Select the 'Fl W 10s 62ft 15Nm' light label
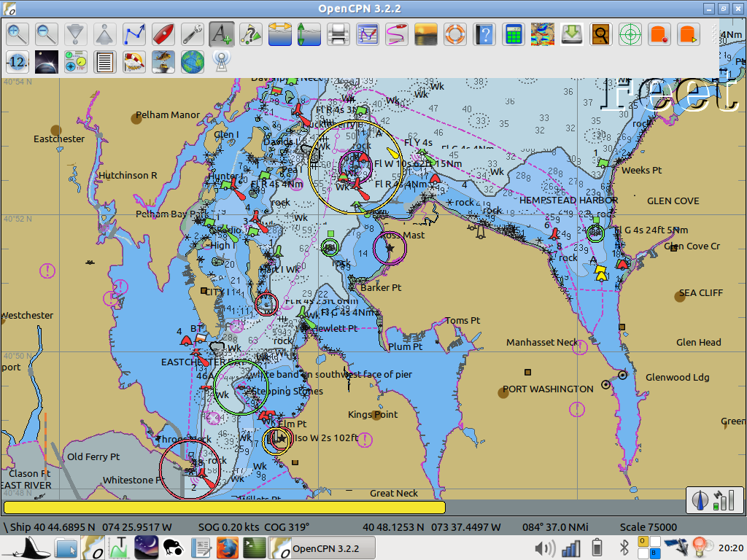This screenshot has width=747, height=560. 418,164
